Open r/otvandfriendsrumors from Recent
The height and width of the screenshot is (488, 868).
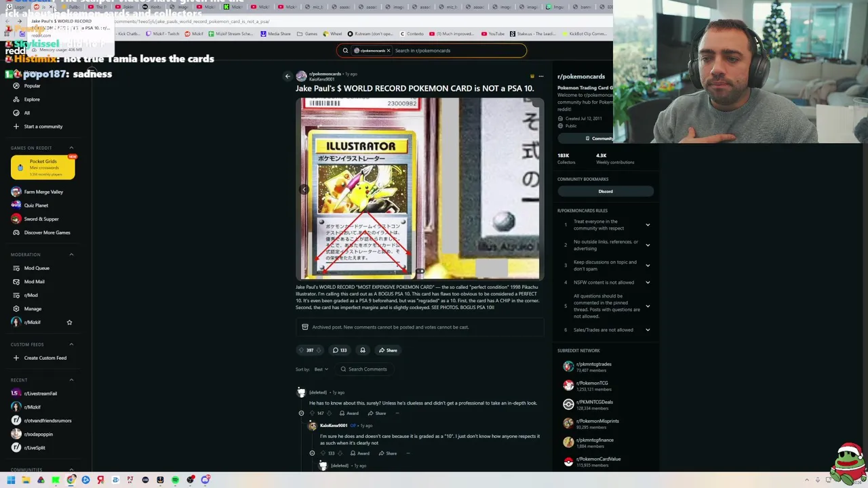[x=47, y=421]
